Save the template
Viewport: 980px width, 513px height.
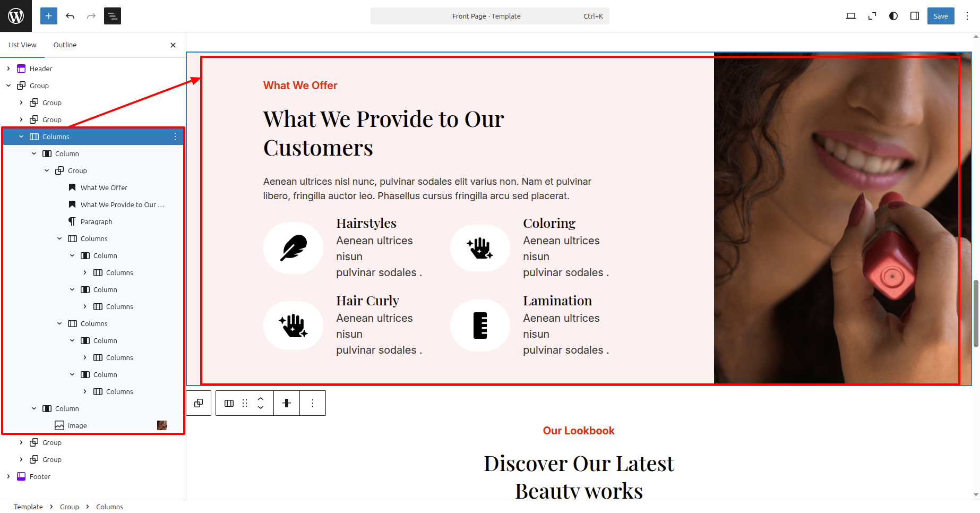(941, 16)
